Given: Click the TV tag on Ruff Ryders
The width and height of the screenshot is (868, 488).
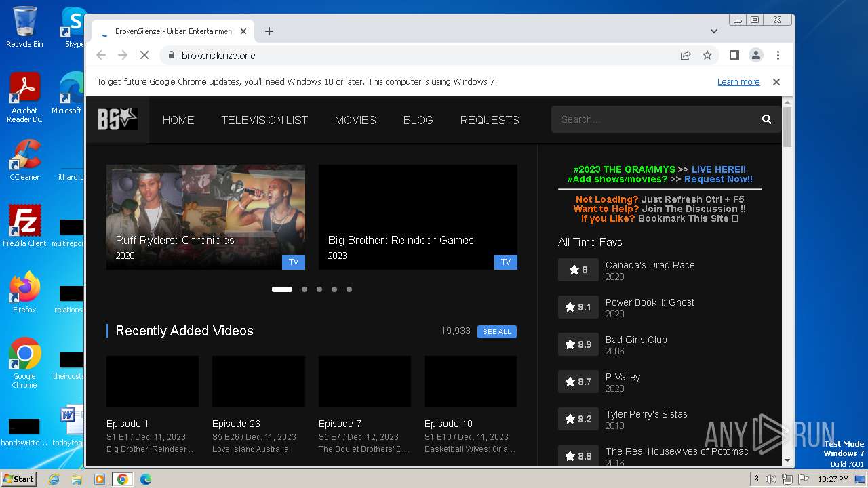Looking at the screenshot, I should 294,262.
